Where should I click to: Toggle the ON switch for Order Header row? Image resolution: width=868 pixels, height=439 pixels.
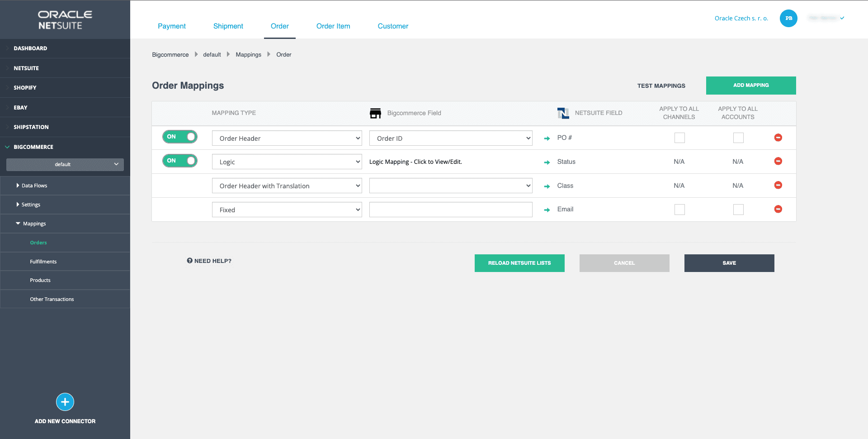[x=180, y=137]
